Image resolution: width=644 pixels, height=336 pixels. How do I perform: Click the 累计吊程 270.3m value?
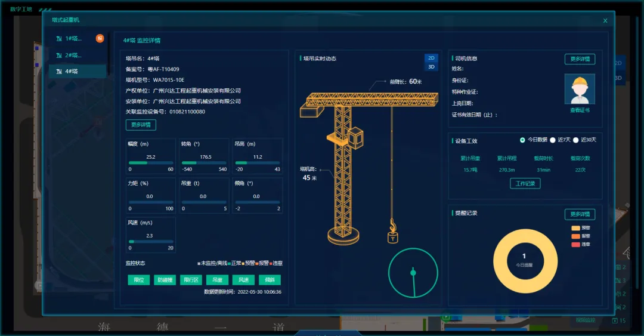click(507, 170)
